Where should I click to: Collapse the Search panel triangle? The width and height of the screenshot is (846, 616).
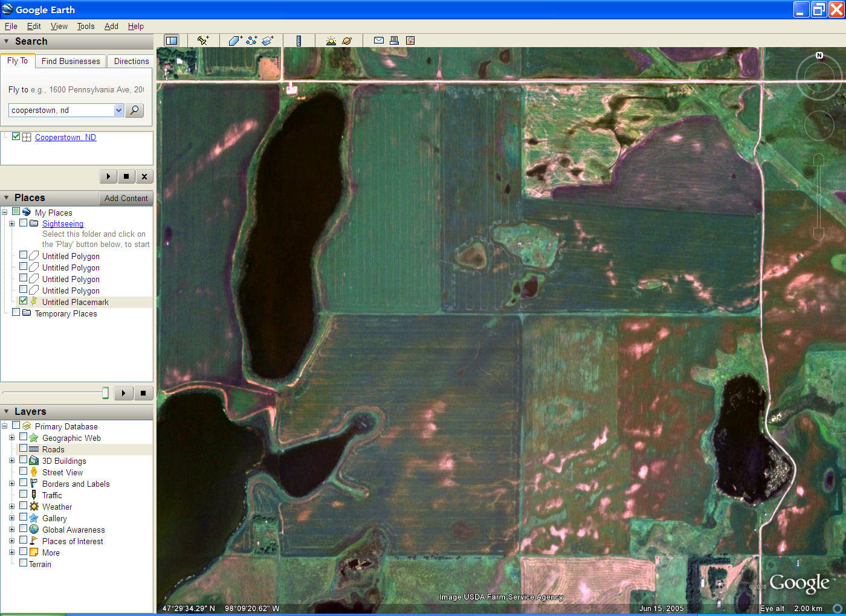7,41
